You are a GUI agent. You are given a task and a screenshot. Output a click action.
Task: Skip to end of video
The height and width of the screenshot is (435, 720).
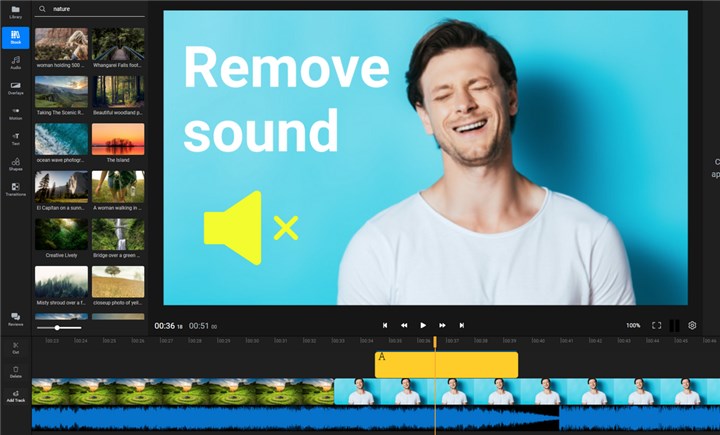click(x=461, y=325)
